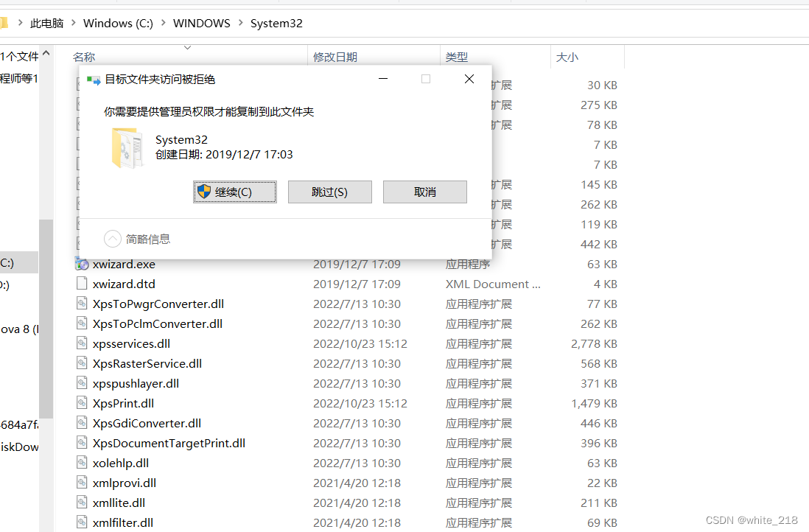The height and width of the screenshot is (532, 809).
Task: Click Continue (继续) with shield icon
Action: [x=235, y=192]
